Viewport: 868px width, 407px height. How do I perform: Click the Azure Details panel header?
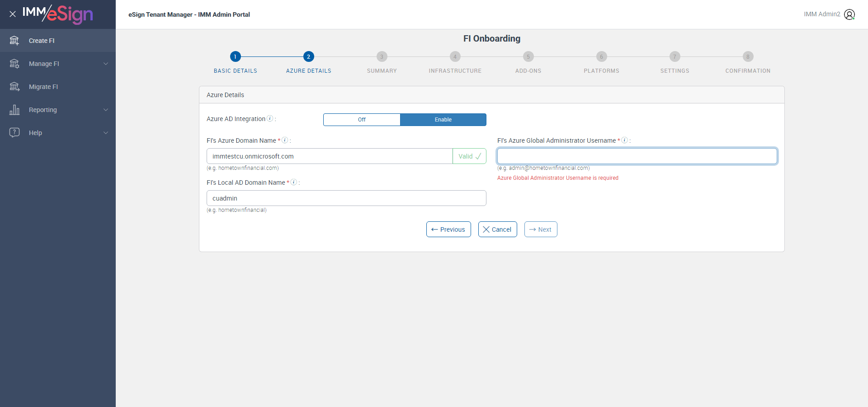(492, 95)
